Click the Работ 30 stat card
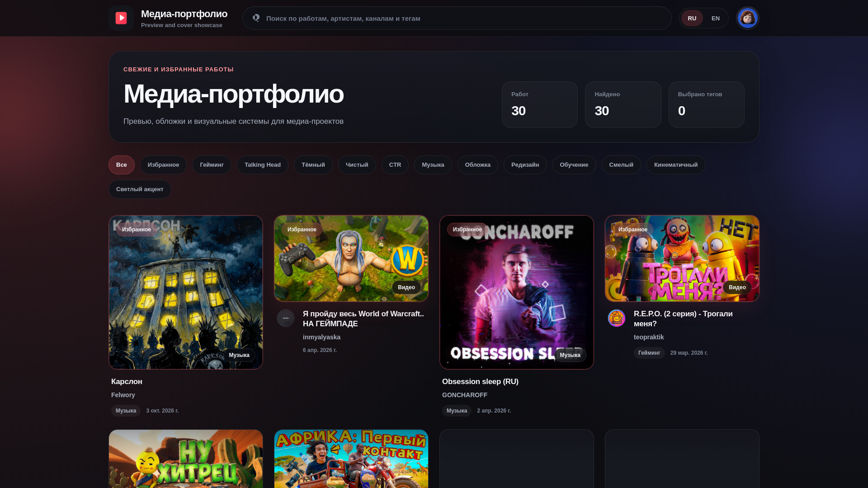Screen dimensions: 868x488 click(540, 105)
